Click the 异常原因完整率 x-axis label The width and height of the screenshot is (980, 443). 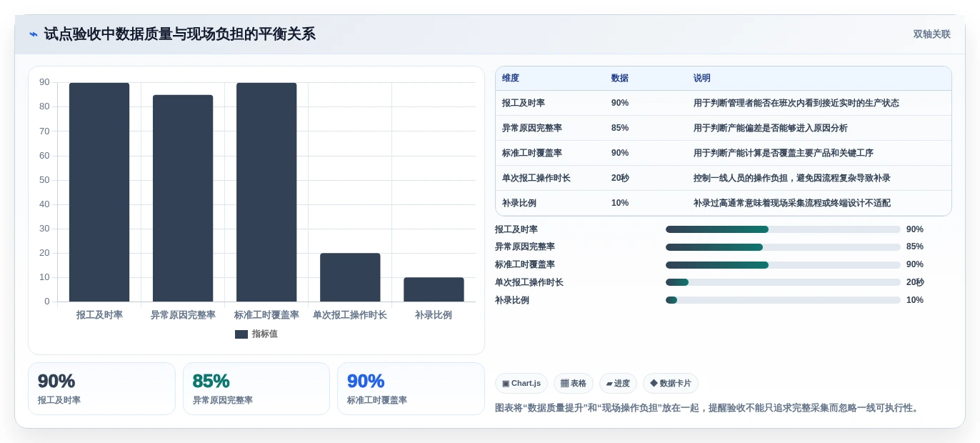183,315
